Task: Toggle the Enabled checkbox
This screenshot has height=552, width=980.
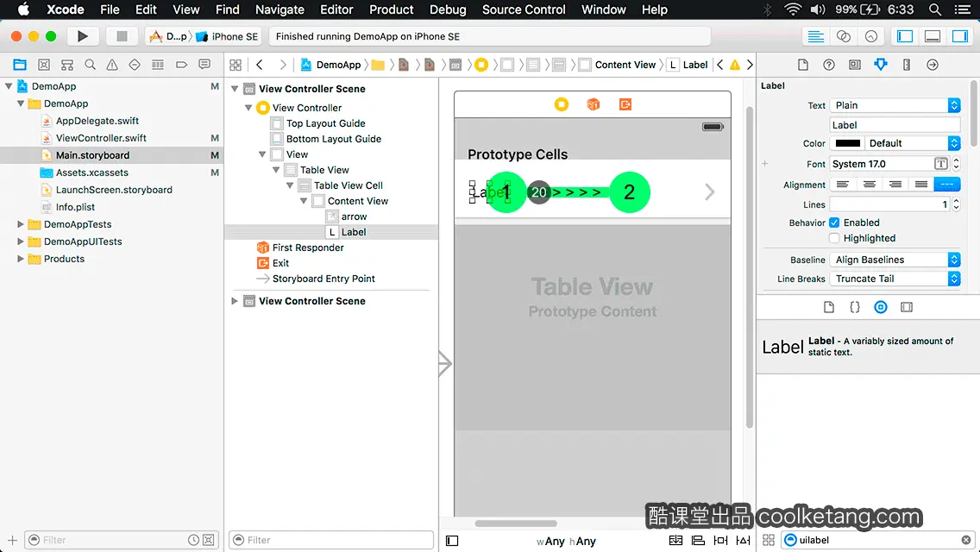Action: [834, 223]
